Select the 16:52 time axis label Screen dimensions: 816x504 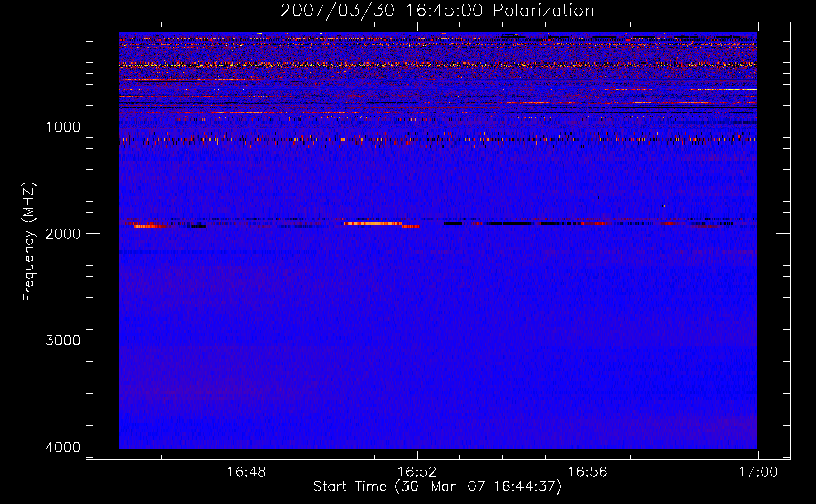coord(417,472)
